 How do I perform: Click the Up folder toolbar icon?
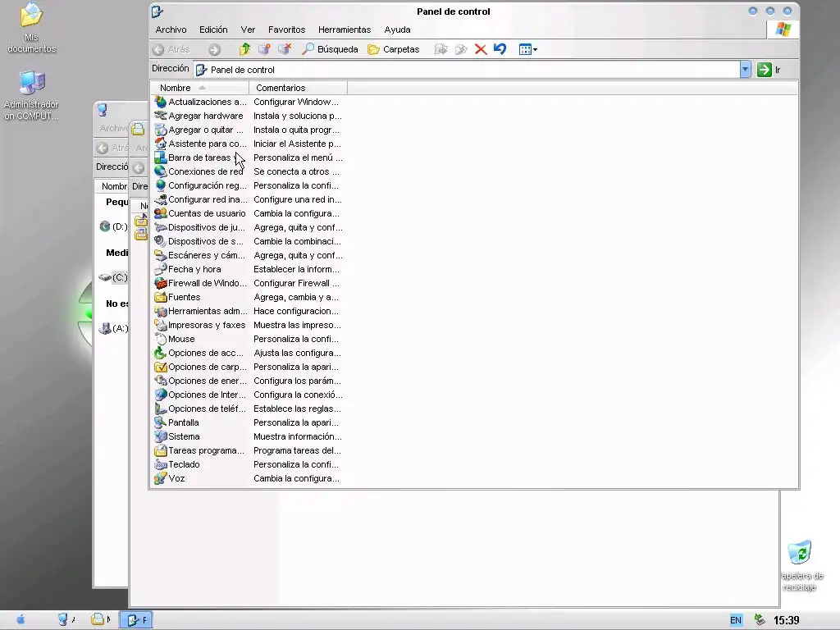pos(244,49)
